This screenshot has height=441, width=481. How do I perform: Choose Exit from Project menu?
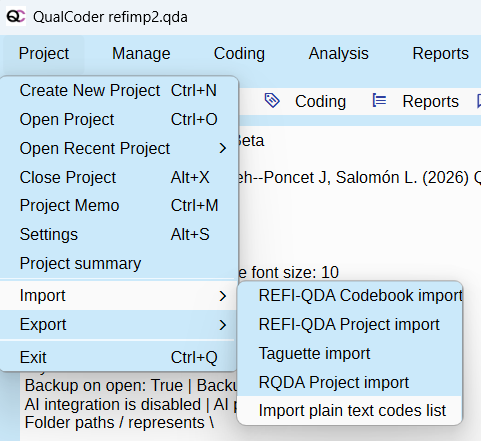[118, 357]
